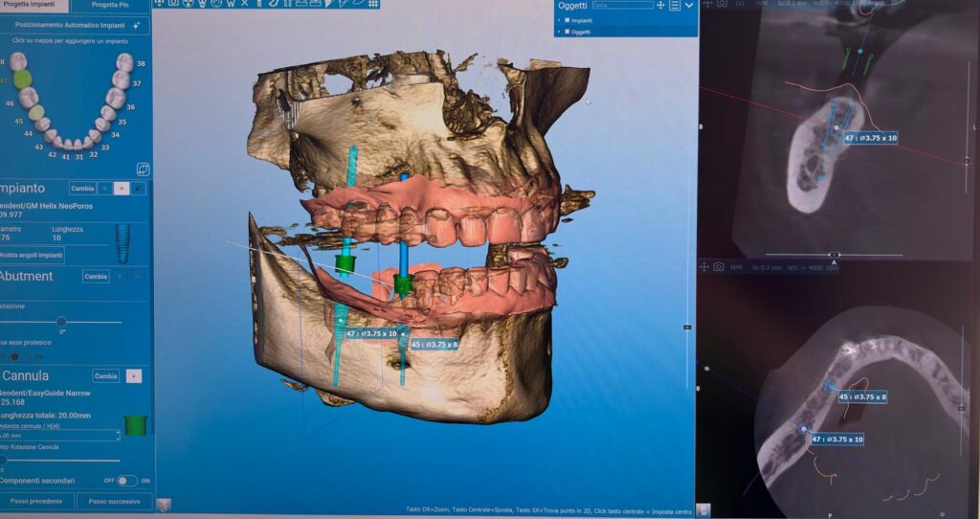Expand the Impianti tree node

coord(559,20)
